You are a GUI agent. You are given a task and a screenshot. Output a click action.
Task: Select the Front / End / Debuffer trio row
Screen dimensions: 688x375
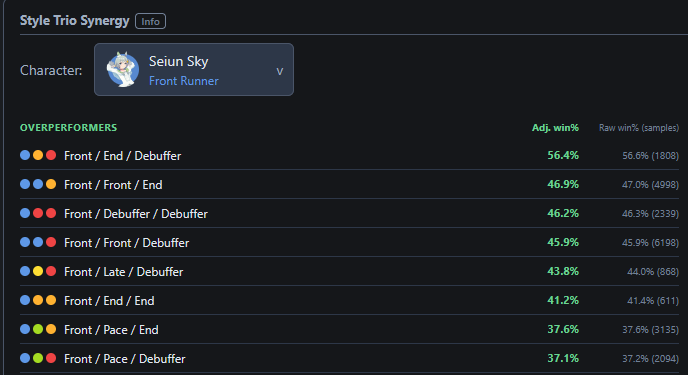349,155
